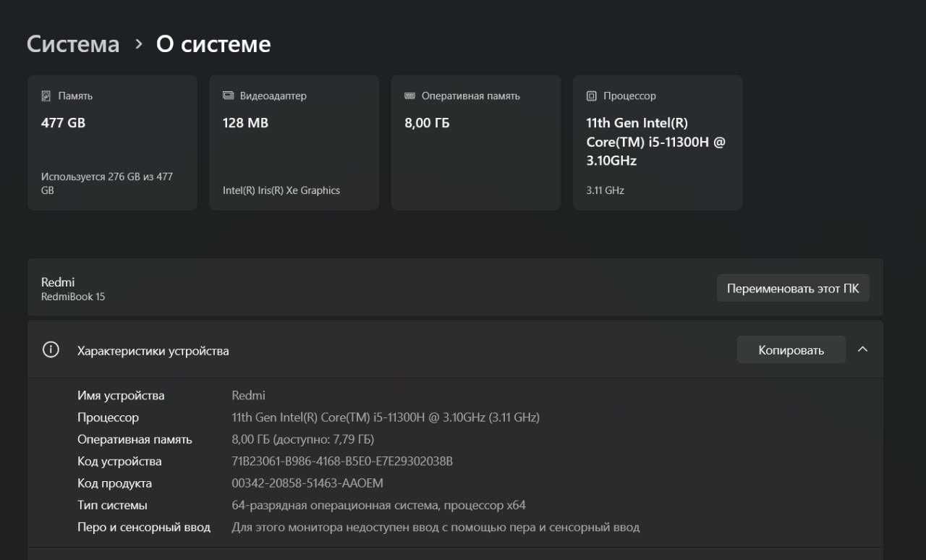Screen dimensions: 926x560
Task: Click the О системе breadcrumb title
Action: coord(213,44)
